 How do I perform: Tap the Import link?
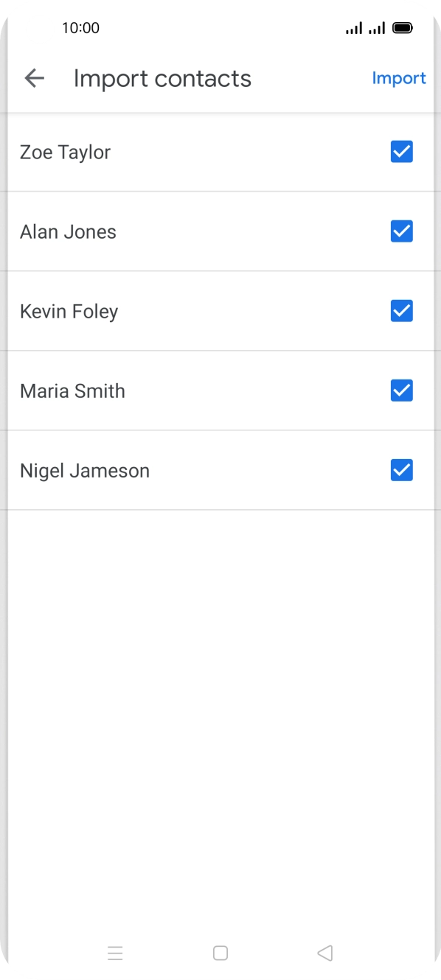(399, 78)
